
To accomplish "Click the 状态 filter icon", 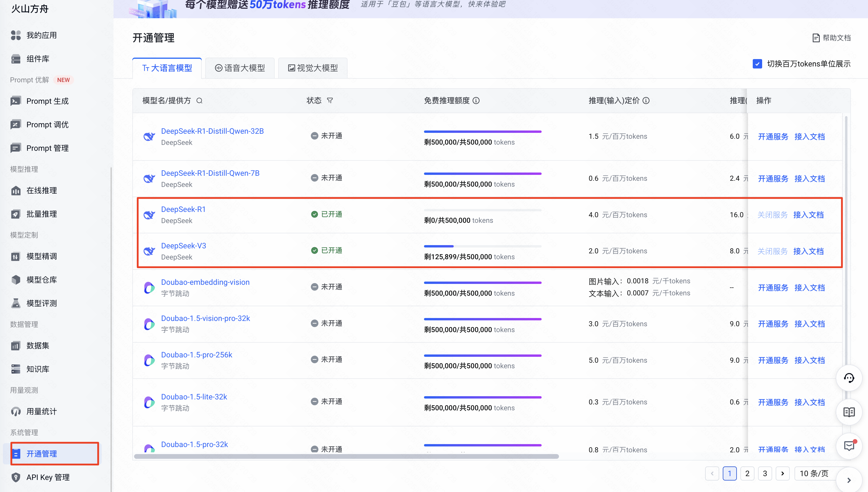I will click(x=330, y=101).
